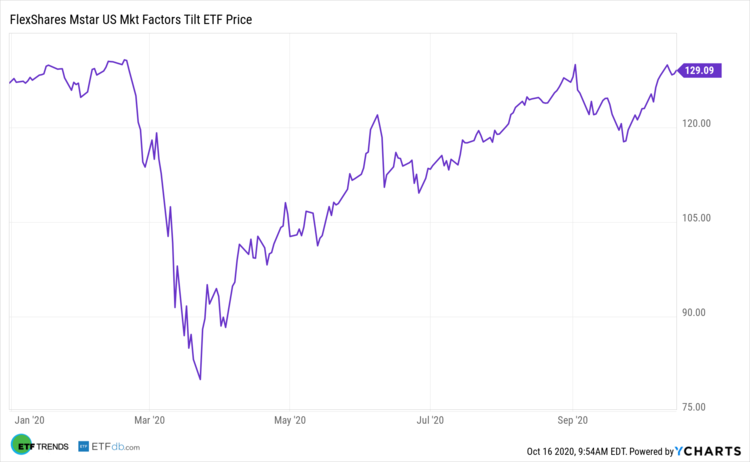Click the ETF TRENDS brand text
The height and width of the screenshot is (462, 750).
pyautogui.click(x=53, y=446)
